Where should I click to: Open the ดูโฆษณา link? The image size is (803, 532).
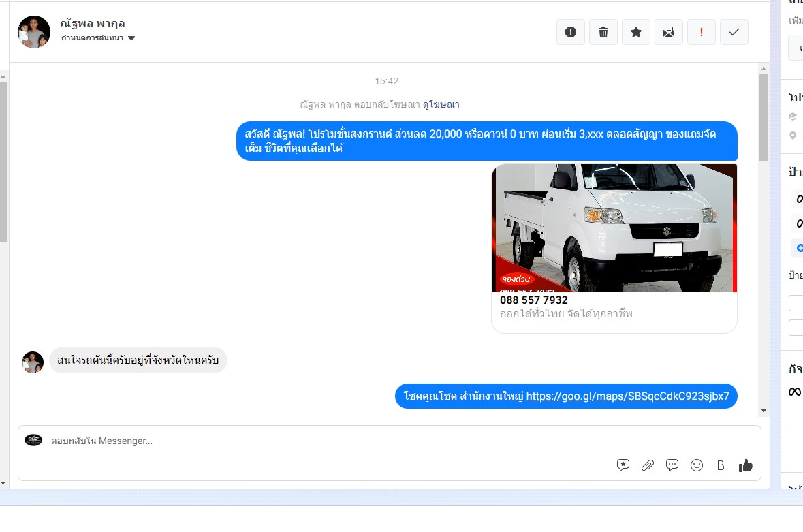[441, 104]
